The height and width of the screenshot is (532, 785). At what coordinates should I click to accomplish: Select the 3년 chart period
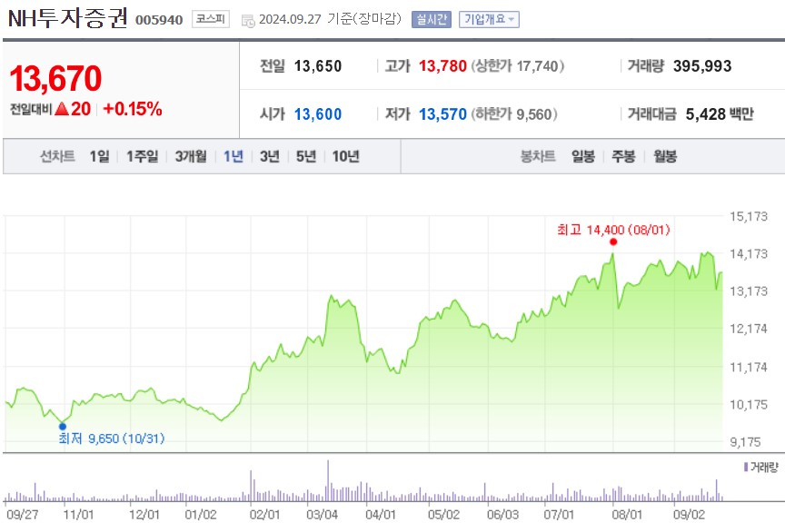[269, 156]
